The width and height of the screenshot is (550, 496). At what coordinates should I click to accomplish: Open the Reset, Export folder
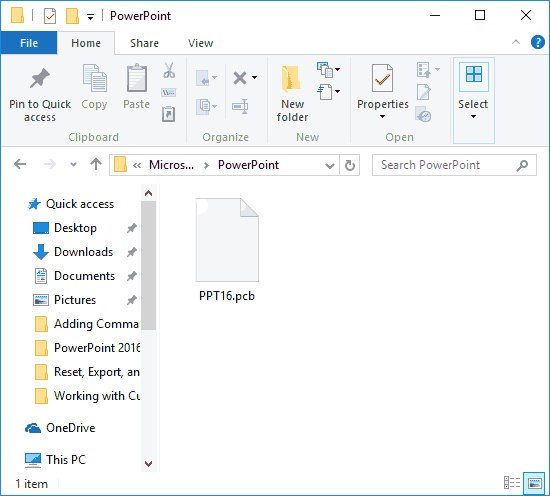pyautogui.click(x=87, y=372)
